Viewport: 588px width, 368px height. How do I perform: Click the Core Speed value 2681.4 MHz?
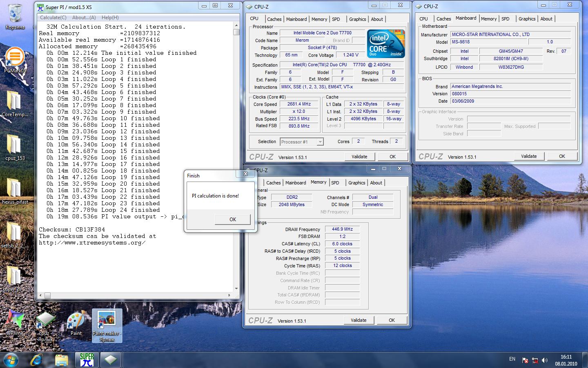click(x=299, y=104)
